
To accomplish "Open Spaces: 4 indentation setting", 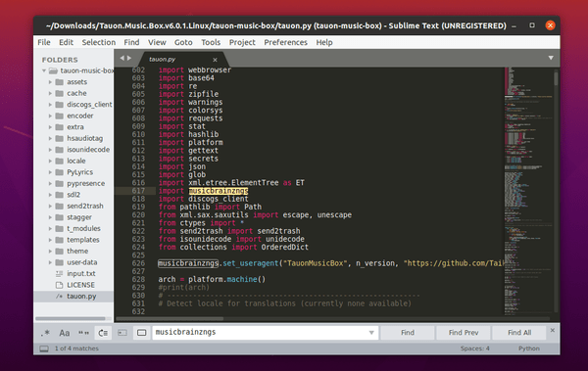I will (x=474, y=348).
